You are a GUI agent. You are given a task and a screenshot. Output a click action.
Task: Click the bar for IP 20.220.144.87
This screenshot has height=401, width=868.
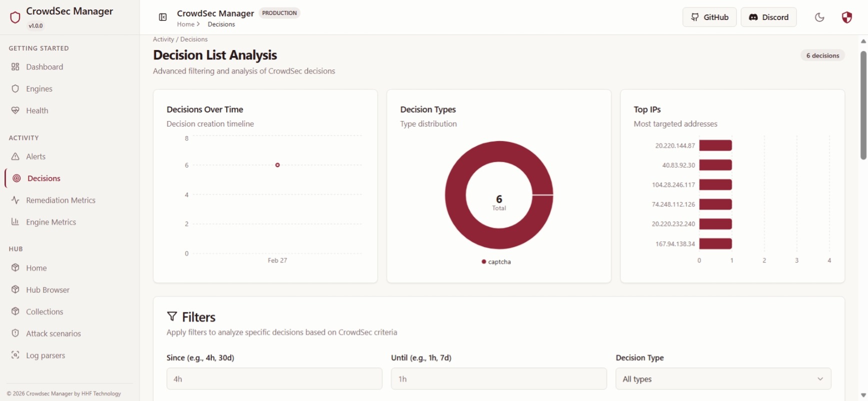point(715,145)
